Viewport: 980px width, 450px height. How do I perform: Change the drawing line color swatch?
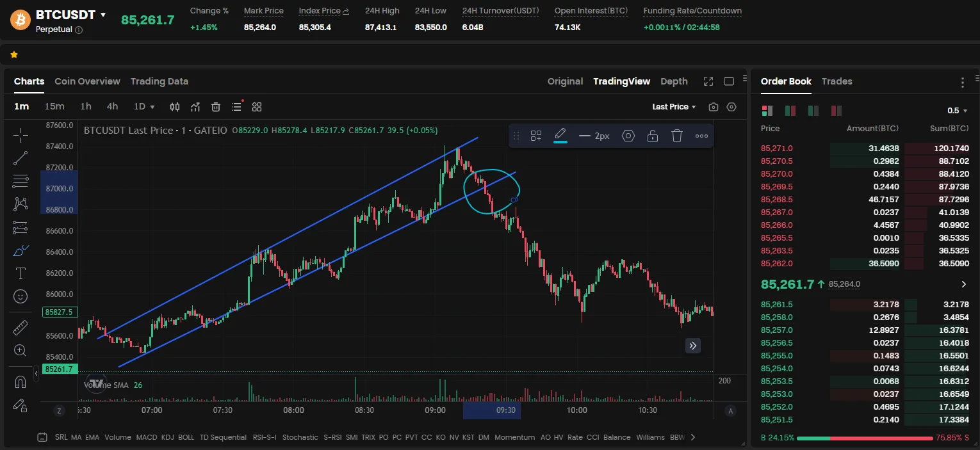pos(560,136)
